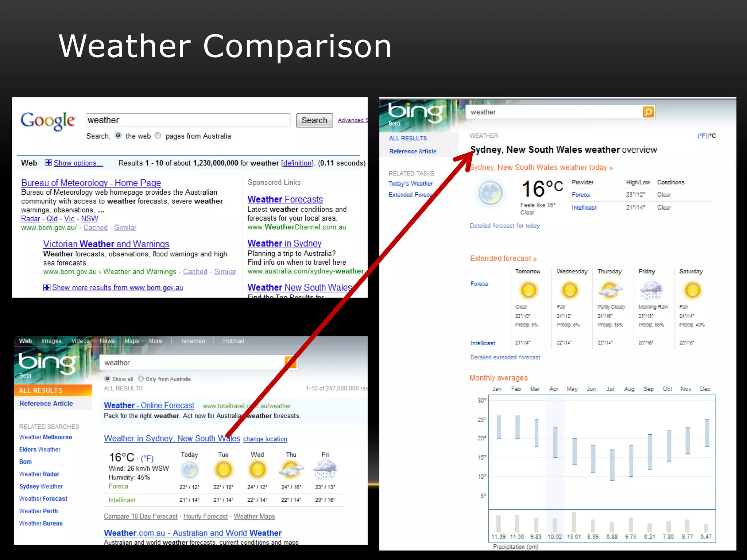
Task: Select Reference Article in bottom-left Bing sidebar
Action: coord(53,404)
